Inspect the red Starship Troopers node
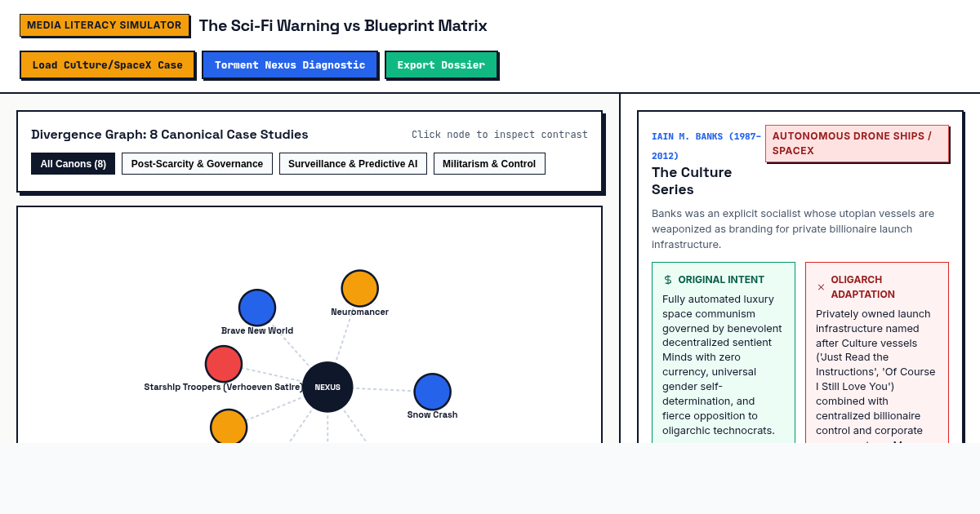The width and height of the screenshot is (980, 514). [224, 364]
